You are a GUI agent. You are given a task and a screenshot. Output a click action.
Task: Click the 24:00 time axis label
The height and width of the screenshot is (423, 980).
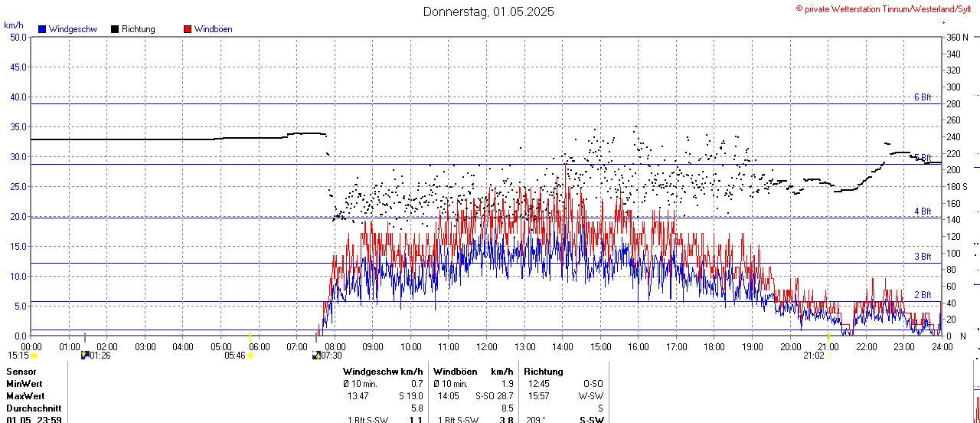tap(942, 347)
